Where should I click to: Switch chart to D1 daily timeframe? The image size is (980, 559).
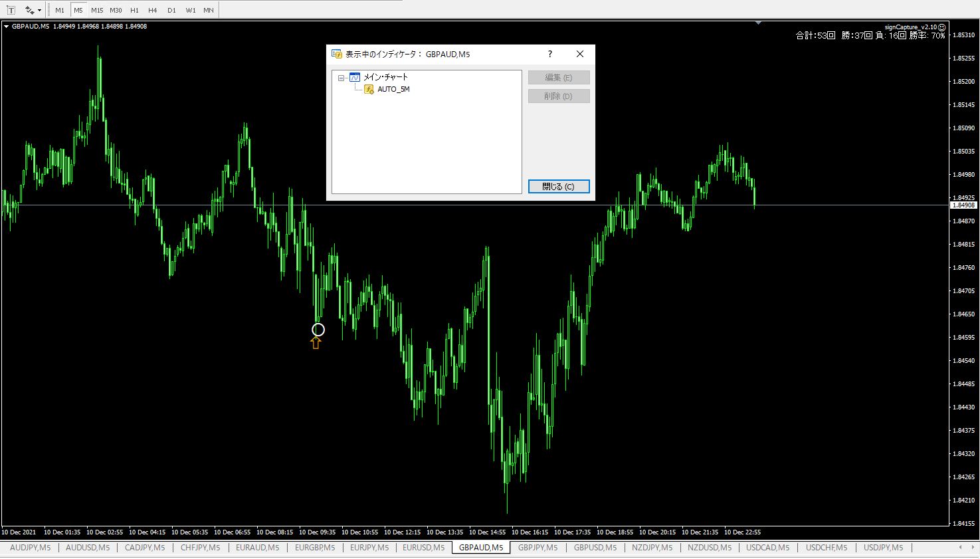pyautogui.click(x=171, y=10)
